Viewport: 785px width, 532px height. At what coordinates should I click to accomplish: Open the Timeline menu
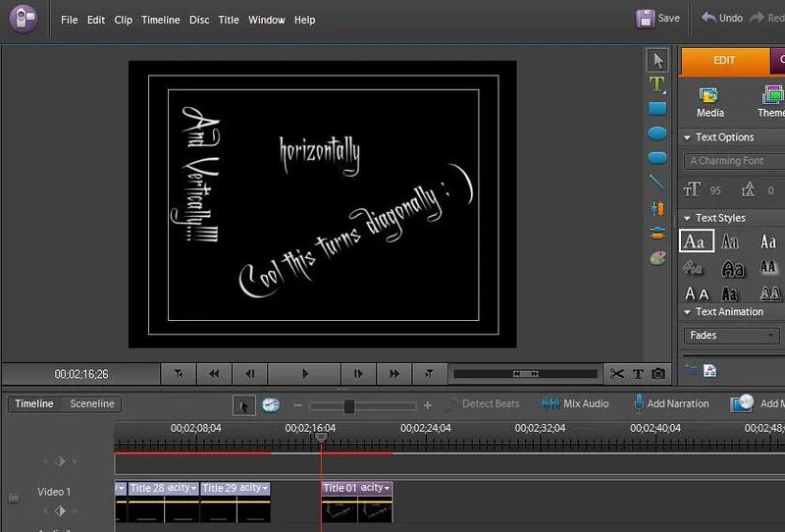click(x=161, y=20)
